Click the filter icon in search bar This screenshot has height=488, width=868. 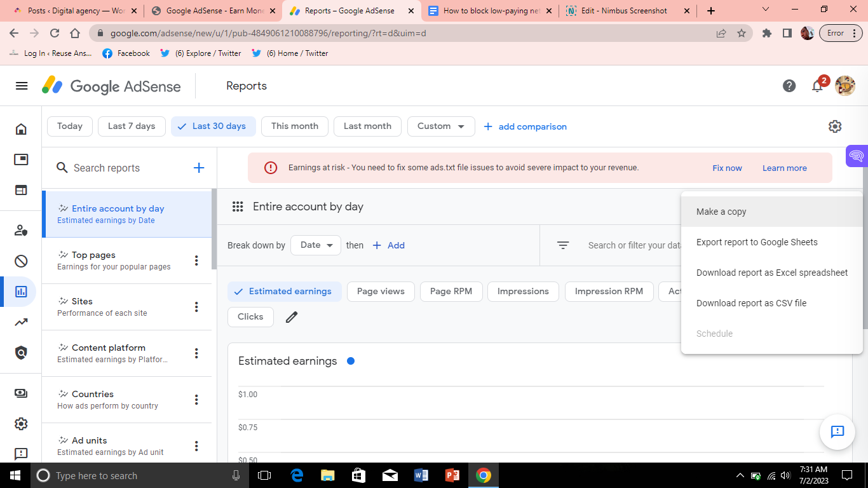tap(563, 245)
